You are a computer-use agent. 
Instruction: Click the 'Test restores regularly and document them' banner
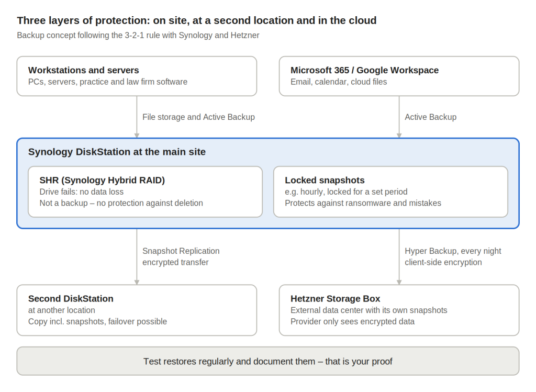(268, 361)
